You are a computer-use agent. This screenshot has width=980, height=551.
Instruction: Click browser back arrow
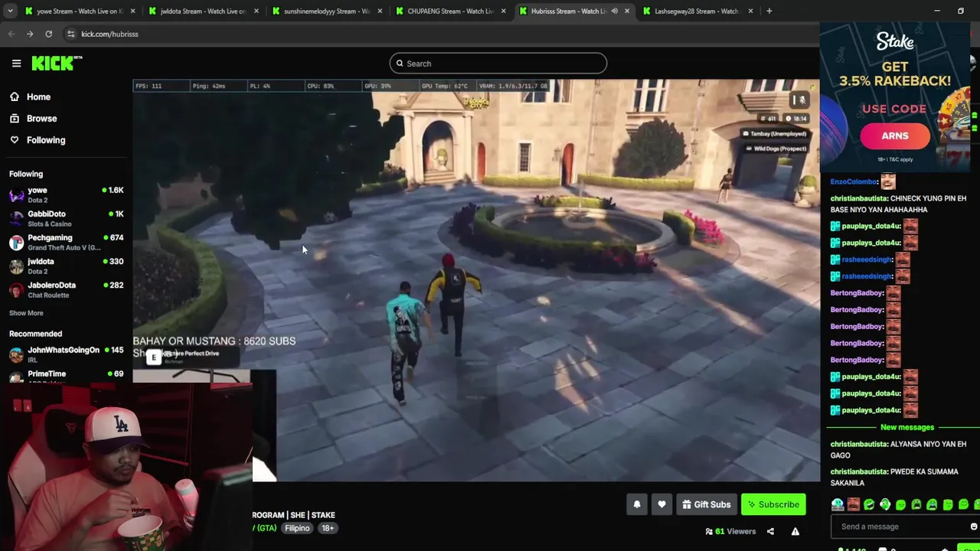(x=11, y=34)
